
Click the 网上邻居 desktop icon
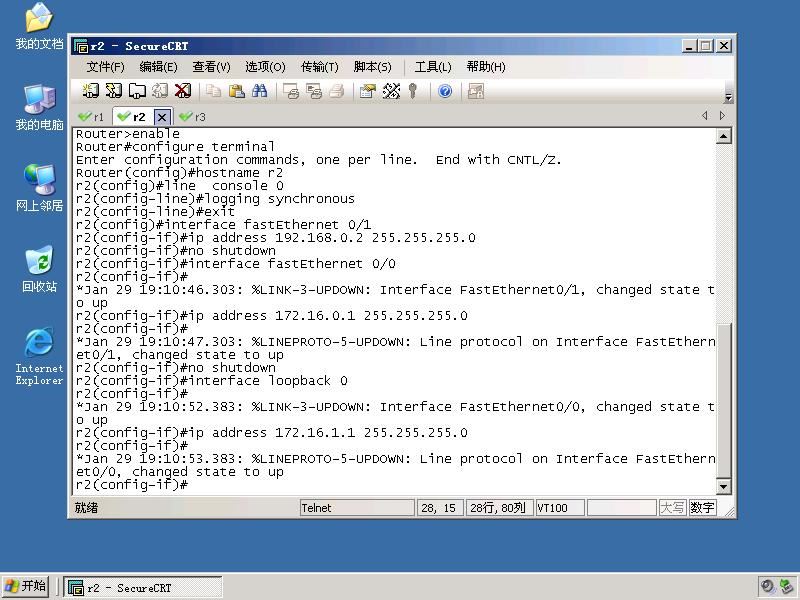pos(39,188)
